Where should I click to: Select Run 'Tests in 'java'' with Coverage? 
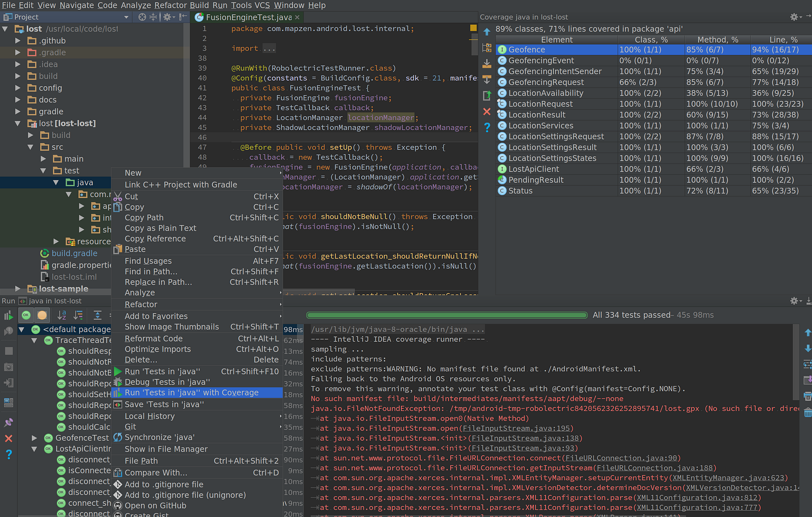[191, 393]
